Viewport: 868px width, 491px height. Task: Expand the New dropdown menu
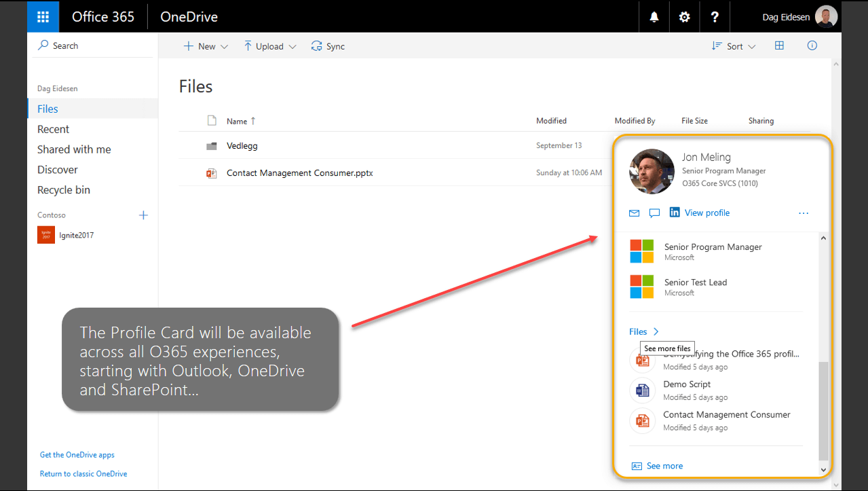click(206, 46)
